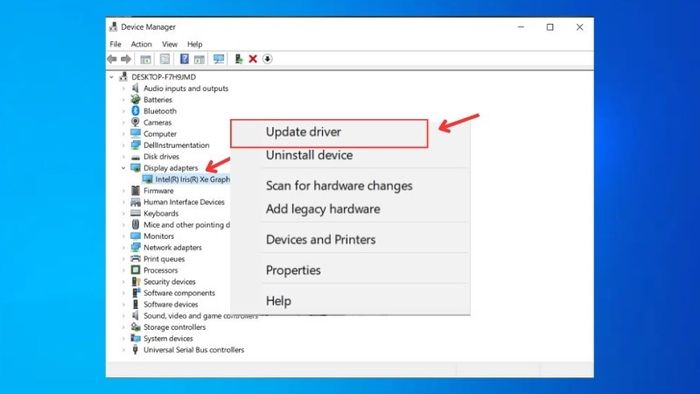
Task: Expand the Batteries category
Action: tap(124, 100)
